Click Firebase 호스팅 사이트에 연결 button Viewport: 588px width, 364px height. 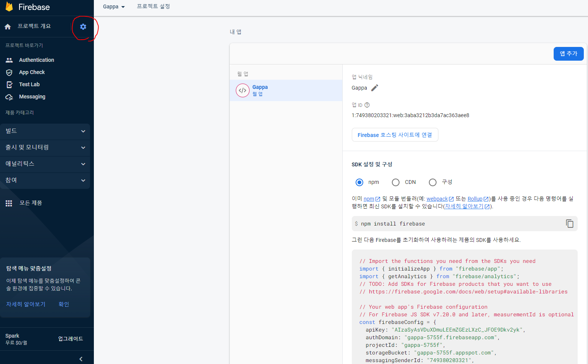click(395, 135)
